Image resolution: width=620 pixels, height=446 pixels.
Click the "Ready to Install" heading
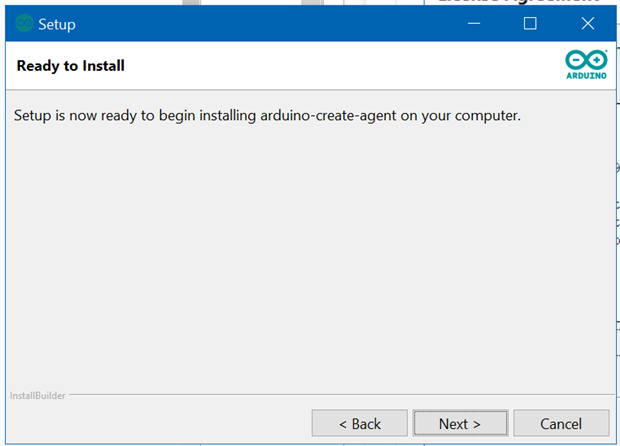tap(70, 66)
